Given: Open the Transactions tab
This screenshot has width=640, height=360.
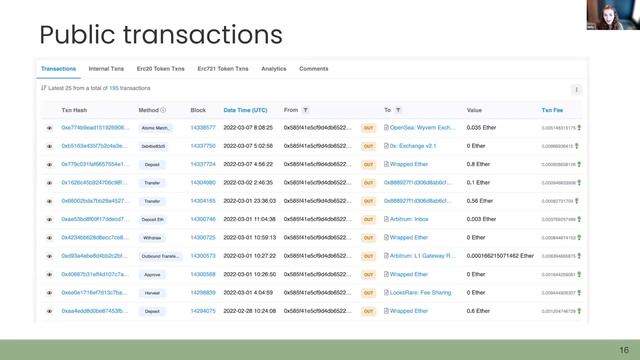Looking at the screenshot, I should (58, 69).
